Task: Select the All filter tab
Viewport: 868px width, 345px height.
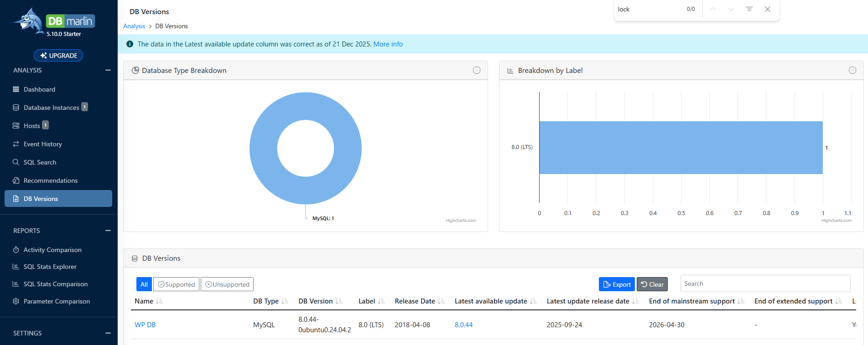Action: 144,284
